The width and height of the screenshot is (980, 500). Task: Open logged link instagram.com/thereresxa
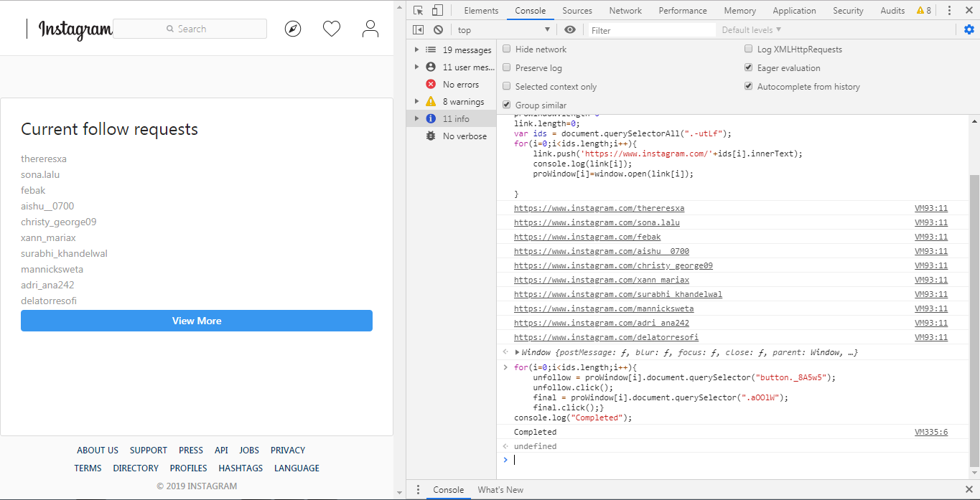pyautogui.click(x=599, y=209)
